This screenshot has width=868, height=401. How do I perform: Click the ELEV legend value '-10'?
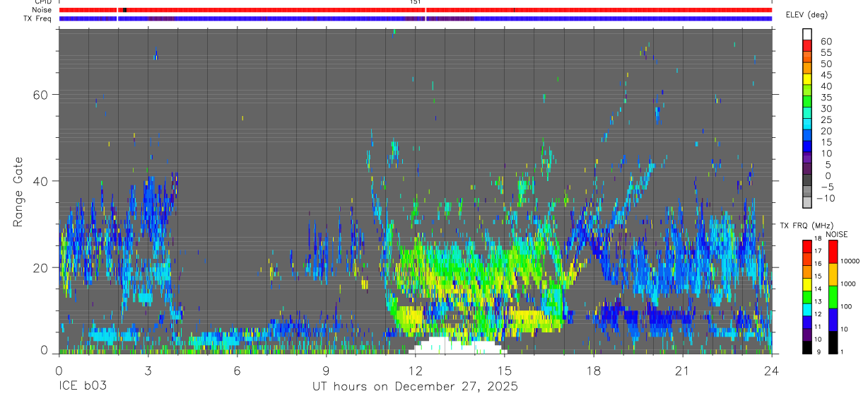pos(826,198)
